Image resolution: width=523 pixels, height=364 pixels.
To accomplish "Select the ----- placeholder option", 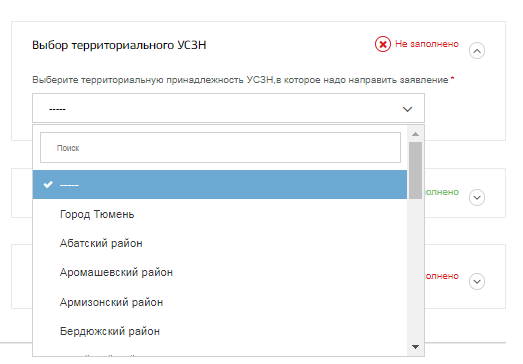I will [219, 185].
